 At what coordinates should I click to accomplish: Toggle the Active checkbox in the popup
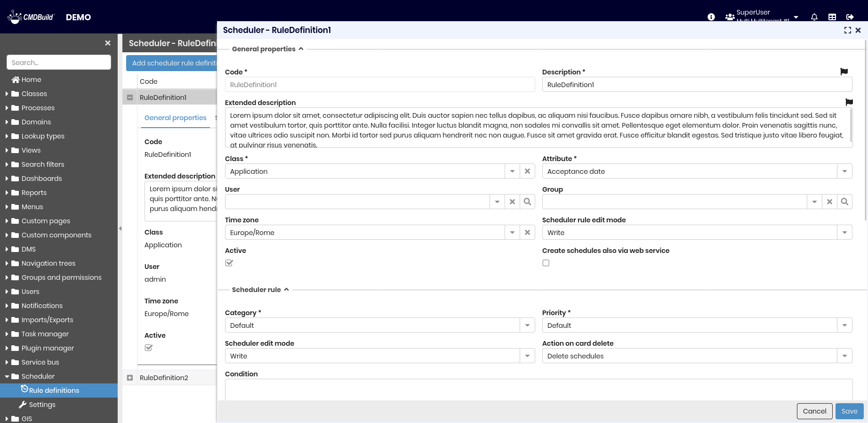229,263
